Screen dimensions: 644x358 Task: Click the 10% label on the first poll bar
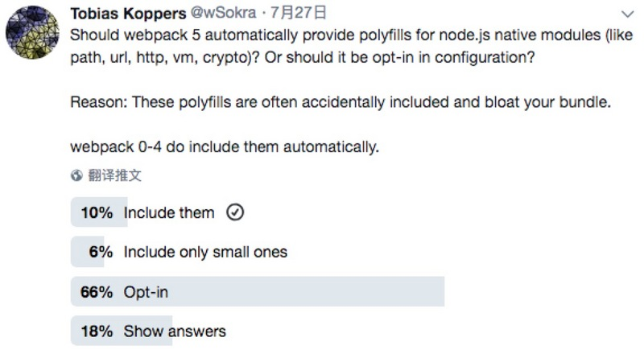coord(97,212)
